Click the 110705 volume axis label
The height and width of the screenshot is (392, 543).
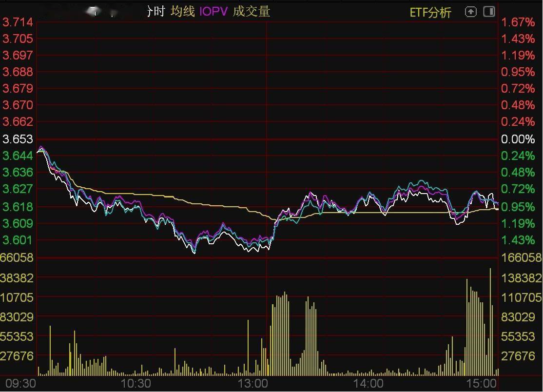tap(521, 297)
